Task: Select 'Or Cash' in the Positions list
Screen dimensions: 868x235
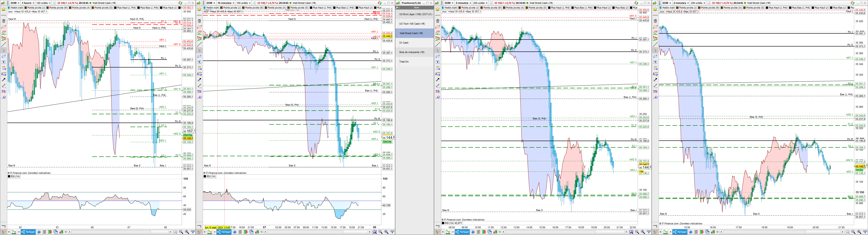Action: coord(415,43)
